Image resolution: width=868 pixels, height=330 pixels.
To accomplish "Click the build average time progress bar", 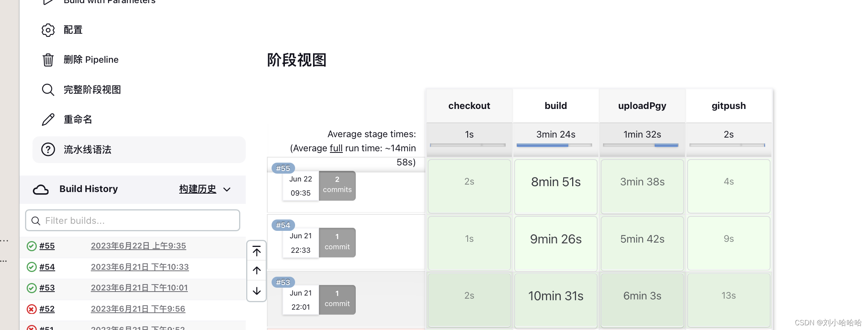I will coord(554,145).
